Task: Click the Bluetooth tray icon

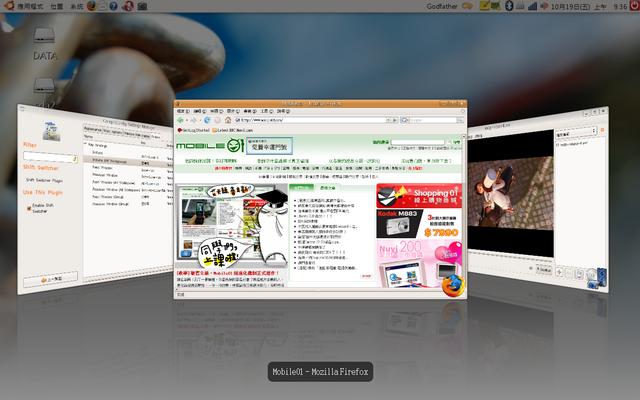Action: (509, 6)
